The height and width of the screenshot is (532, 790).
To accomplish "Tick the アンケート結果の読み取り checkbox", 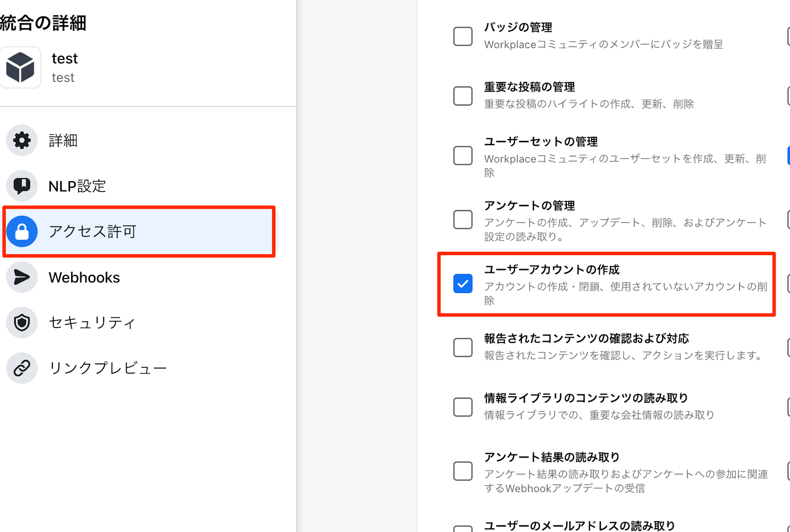I will click(463, 471).
